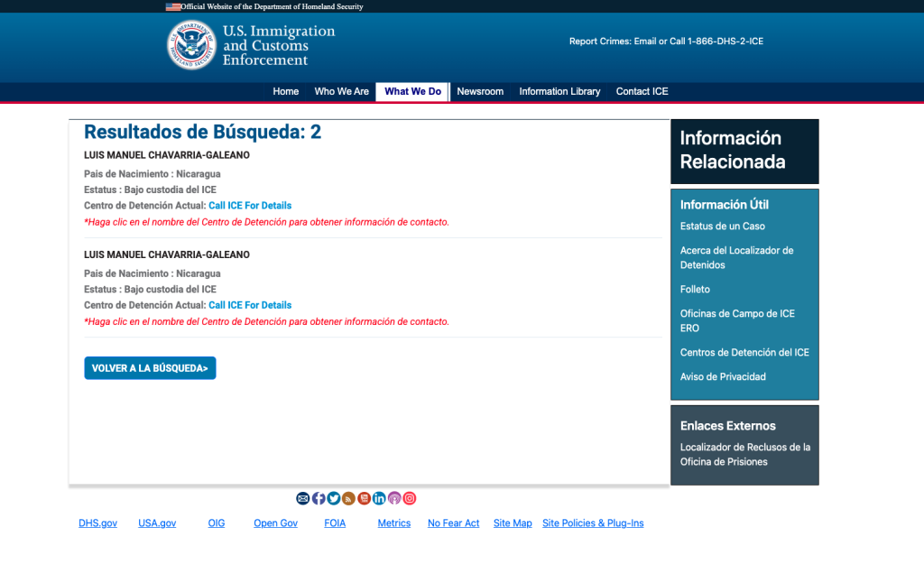924x583 pixels.
Task: Open Localizador de Reclusos de la Oficina de Prisiones
Action: pos(745,455)
